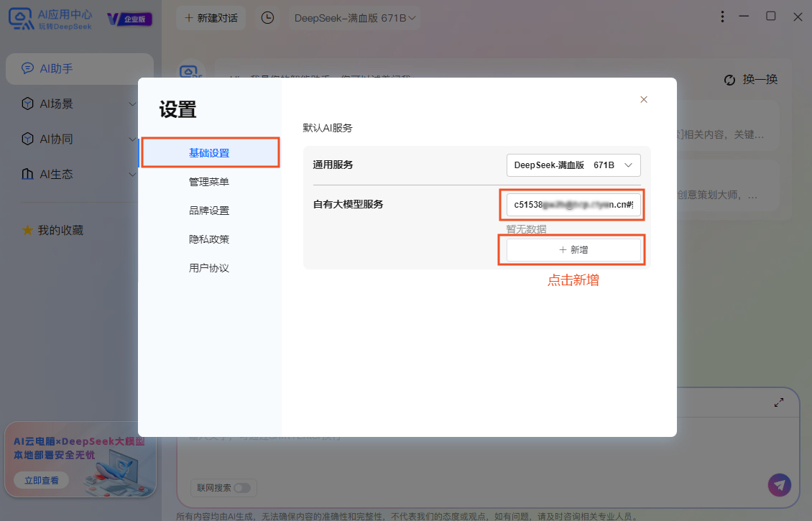Click the 企业版 badge
Screen dimensions: 812x521
tap(129, 19)
